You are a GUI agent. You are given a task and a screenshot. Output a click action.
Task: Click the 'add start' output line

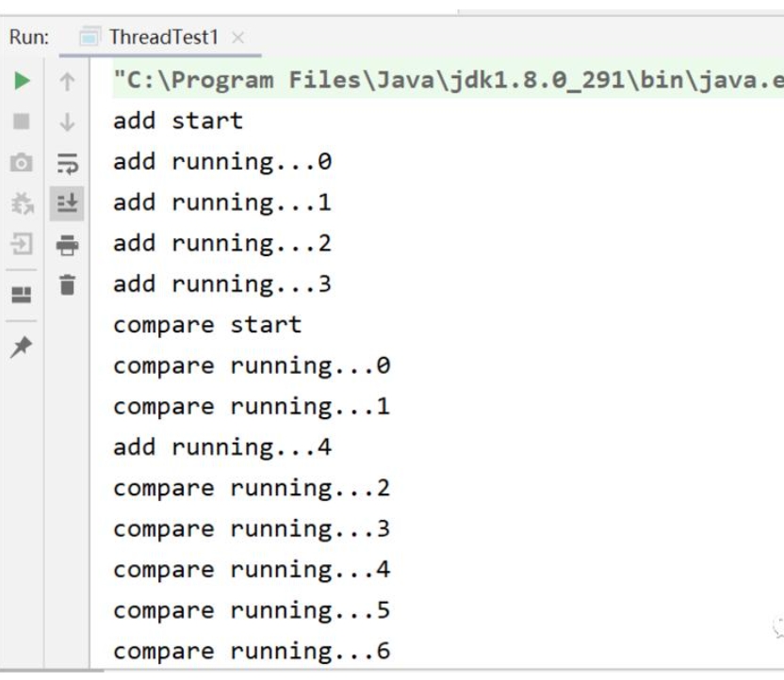click(x=177, y=121)
